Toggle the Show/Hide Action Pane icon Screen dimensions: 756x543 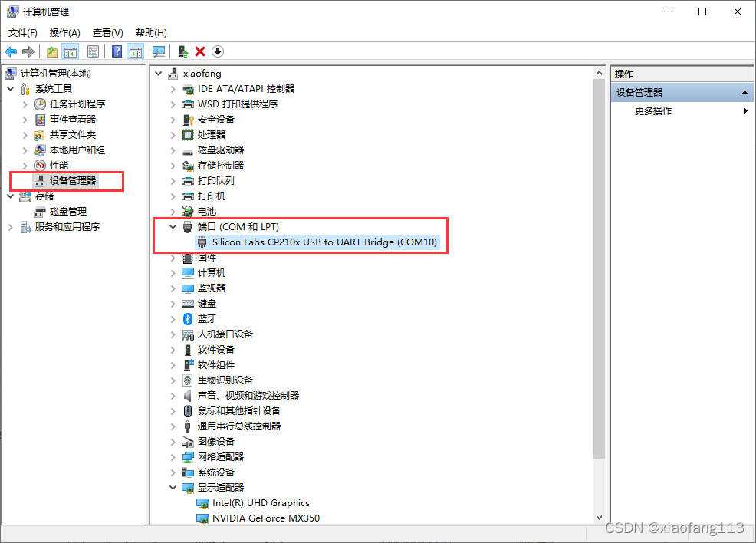(x=136, y=51)
